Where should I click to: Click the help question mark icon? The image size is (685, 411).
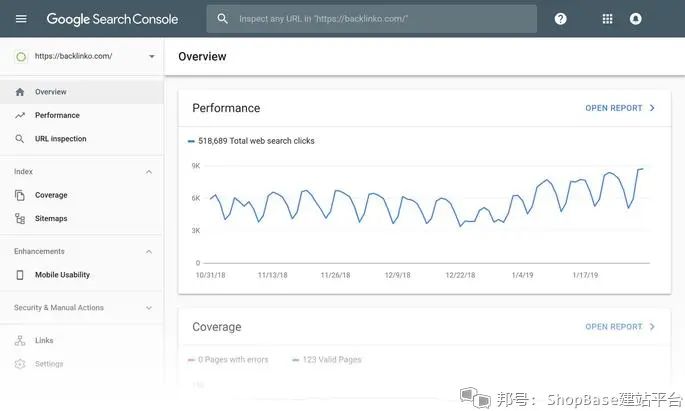(560, 19)
